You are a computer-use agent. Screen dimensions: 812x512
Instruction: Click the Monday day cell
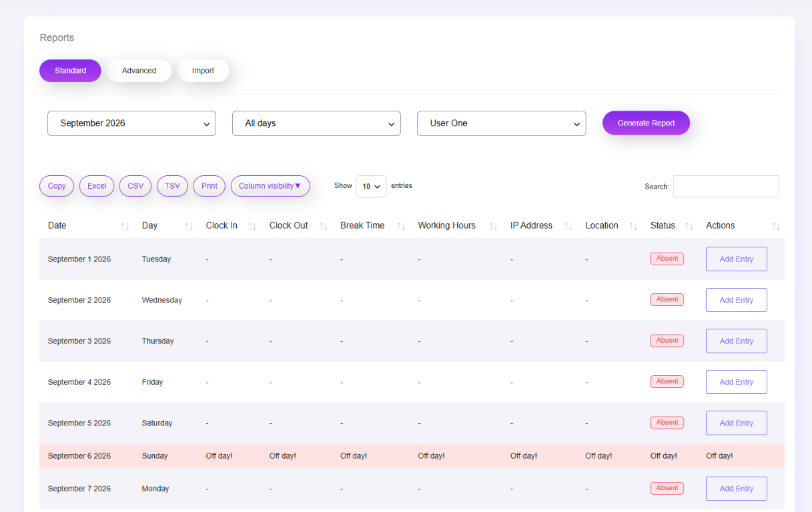tap(155, 489)
